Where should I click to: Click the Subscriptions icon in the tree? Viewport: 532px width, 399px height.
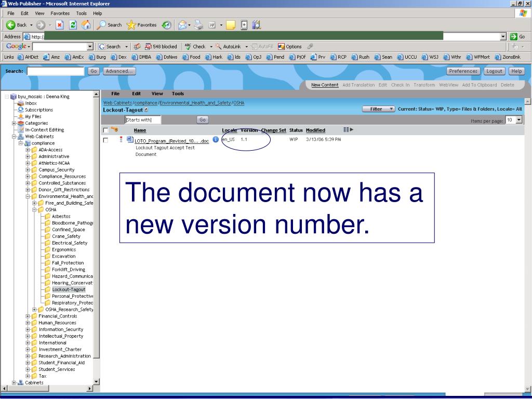pos(21,110)
